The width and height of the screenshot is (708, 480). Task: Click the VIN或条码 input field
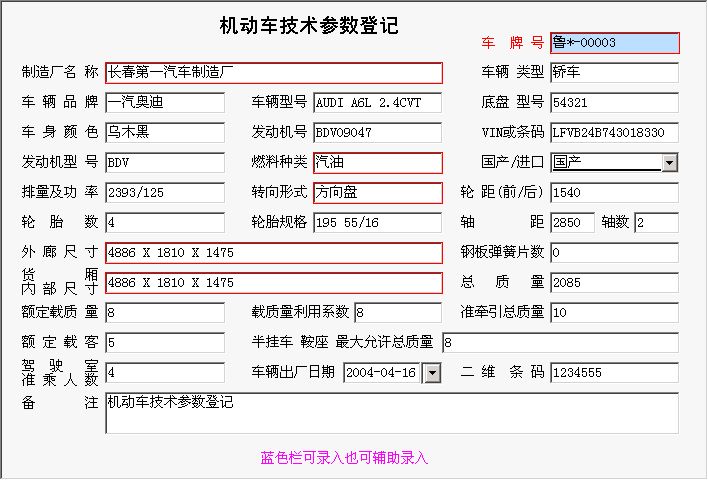point(613,133)
